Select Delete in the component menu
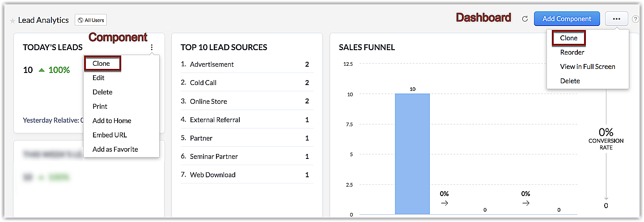Screen dimensions: 644x222 [x=102, y=92]
